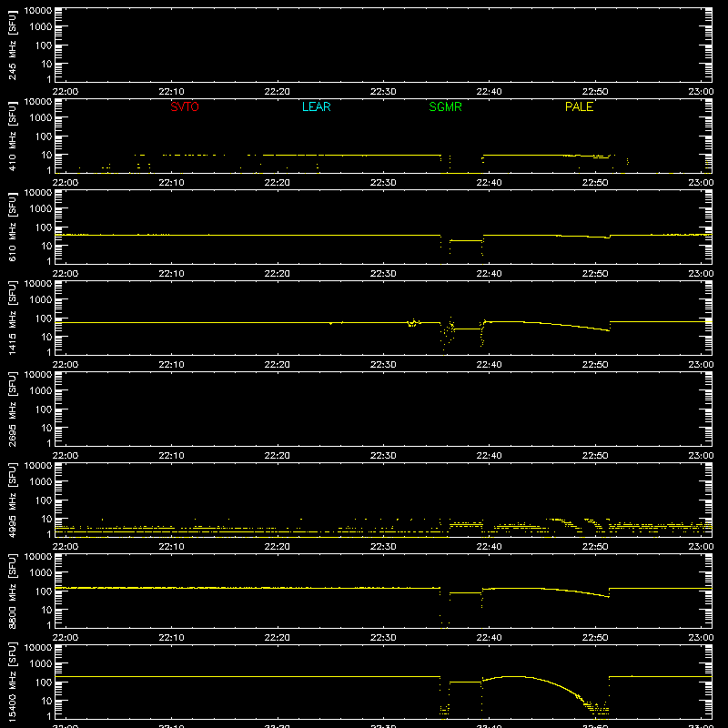
Task: Select the 15400 MHz [SFU] axis title
Action: [12, 682]
